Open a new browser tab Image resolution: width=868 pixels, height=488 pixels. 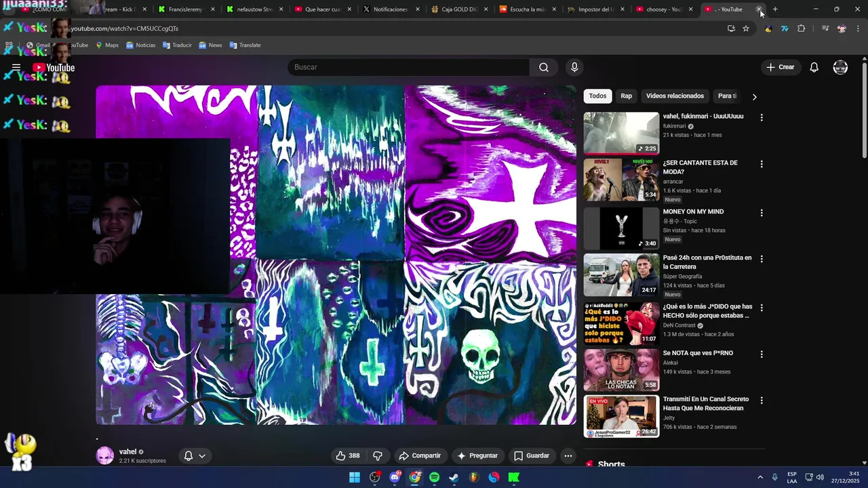tap(775, 9)
